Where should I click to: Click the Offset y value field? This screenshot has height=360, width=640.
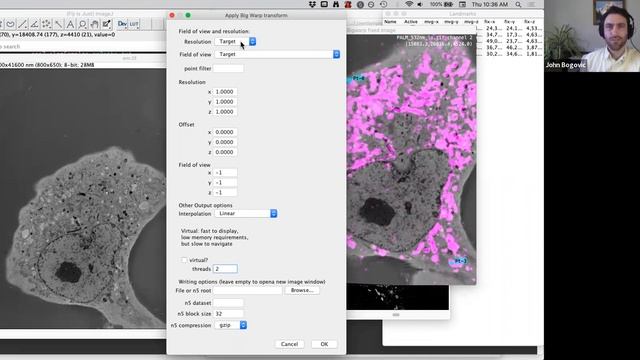pos(225,142)
